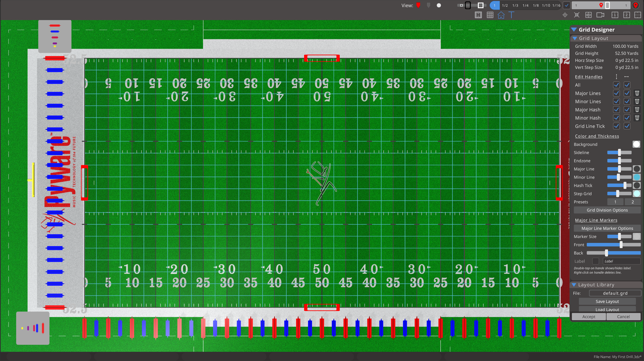
Task: Click the blue T text icon
Action: [x=512, y=15]
